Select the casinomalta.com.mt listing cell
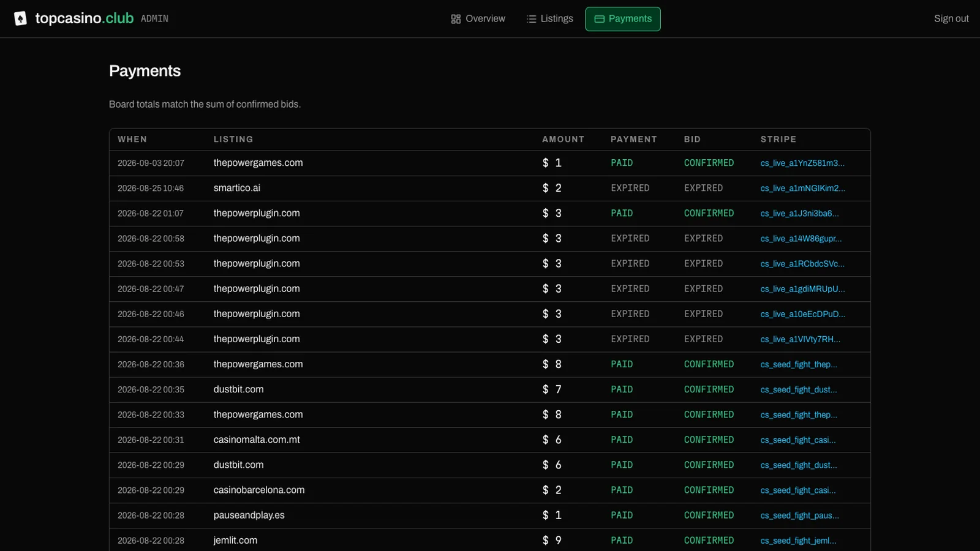 click(257, 440)
